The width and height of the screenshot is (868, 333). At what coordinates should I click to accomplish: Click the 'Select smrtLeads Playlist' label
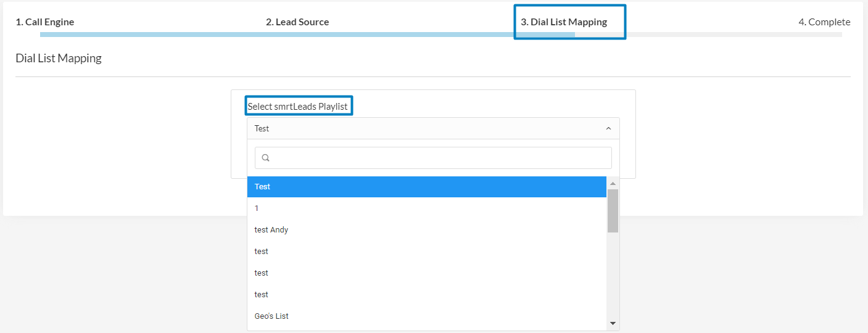(x=298, y=107)
